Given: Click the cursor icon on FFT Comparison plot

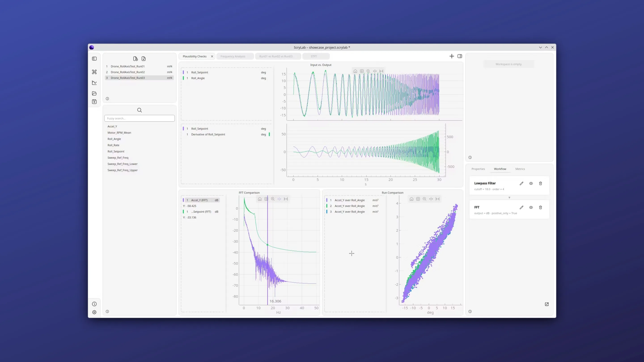Looking at the screenshot, I should [279, 199].
